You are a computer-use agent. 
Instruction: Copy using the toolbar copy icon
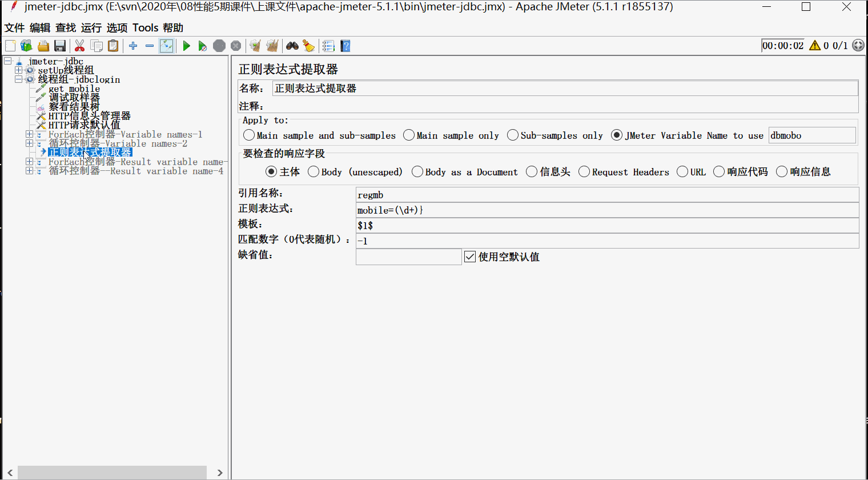click(97, 46)
